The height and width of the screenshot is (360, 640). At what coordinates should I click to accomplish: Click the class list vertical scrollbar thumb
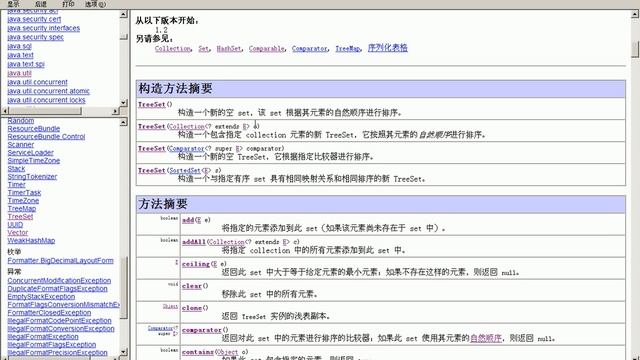tap(124, 288)
